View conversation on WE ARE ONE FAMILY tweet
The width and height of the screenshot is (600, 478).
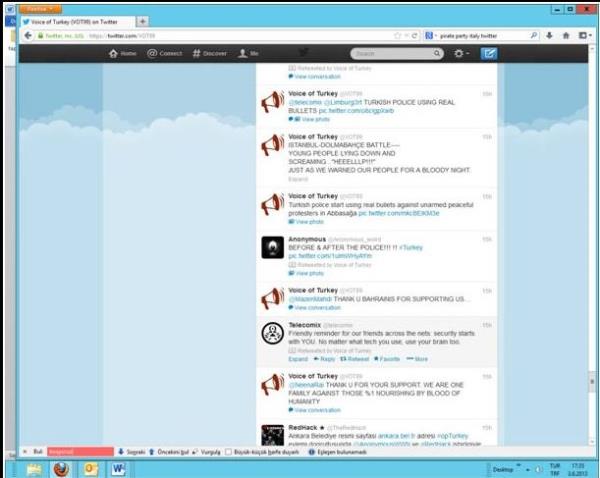click(317, 410)
